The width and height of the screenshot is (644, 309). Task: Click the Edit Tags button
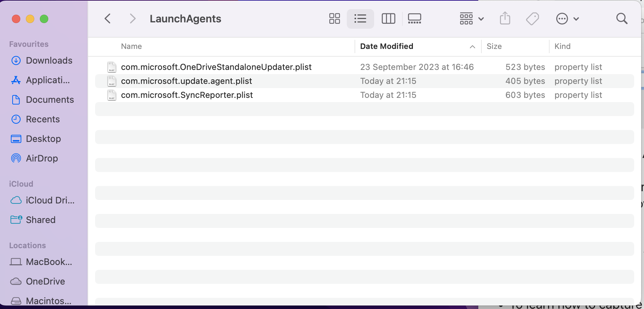click(x=532, y=19)
